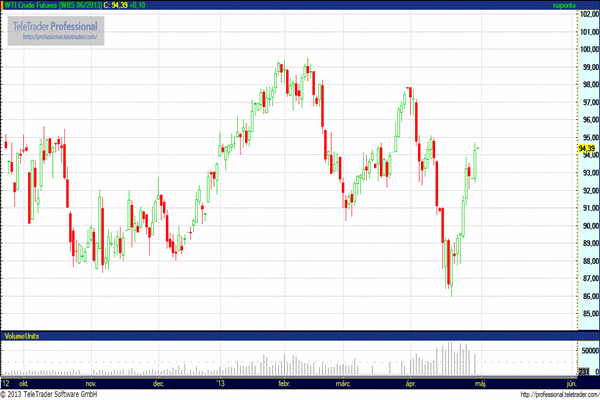Click the 86,00 price axis label
Screen dimensions: 600x400
point(587,297)
